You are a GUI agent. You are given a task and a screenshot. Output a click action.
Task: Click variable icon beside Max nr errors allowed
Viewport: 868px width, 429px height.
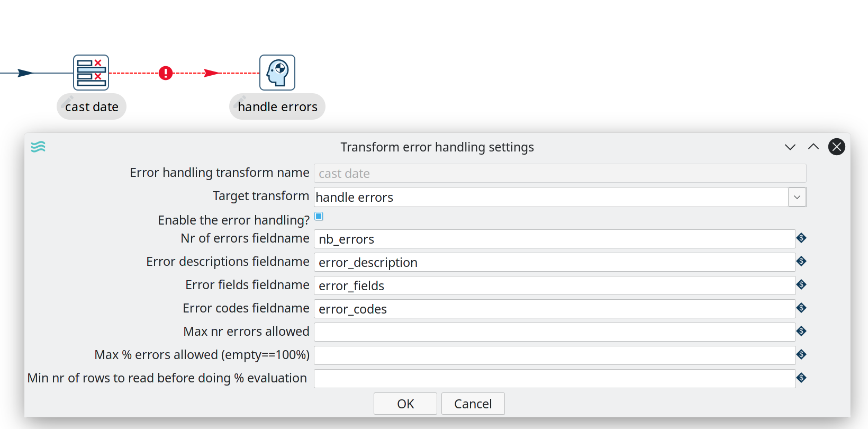coord(801,332)
